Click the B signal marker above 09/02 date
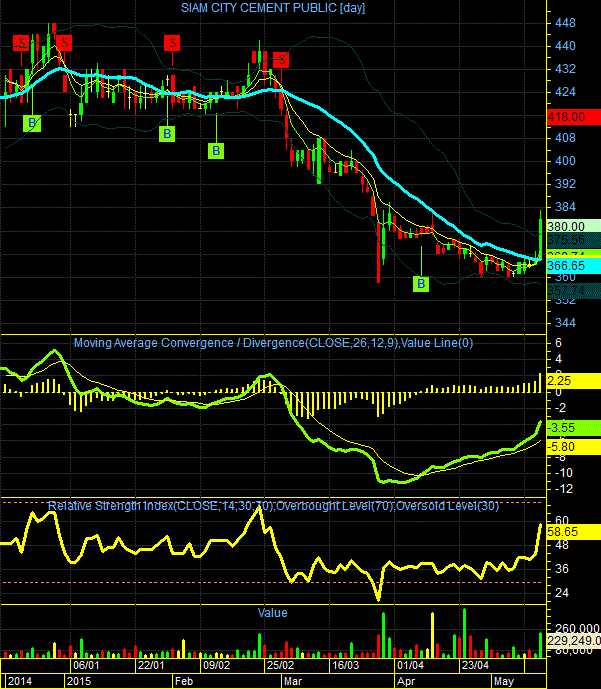Screen dimensions: 601x689 coord(216,151)
